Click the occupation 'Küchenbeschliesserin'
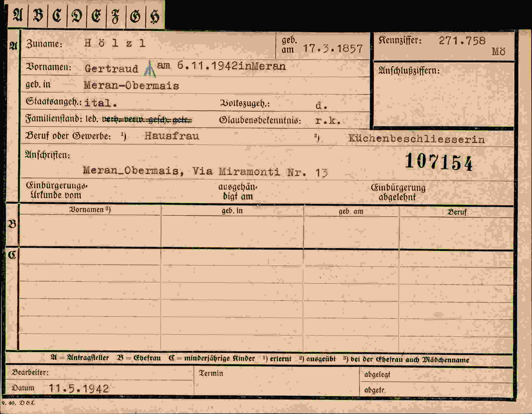 point(417,139)
